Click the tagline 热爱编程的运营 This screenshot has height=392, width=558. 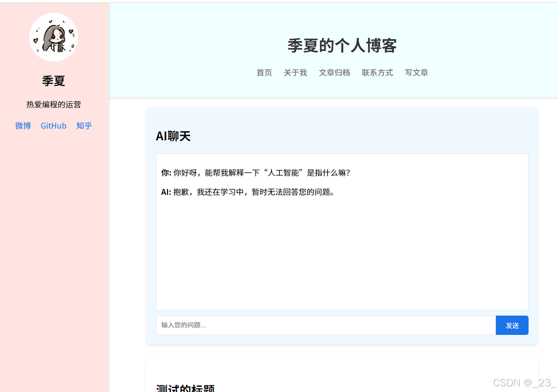(54, 104)
